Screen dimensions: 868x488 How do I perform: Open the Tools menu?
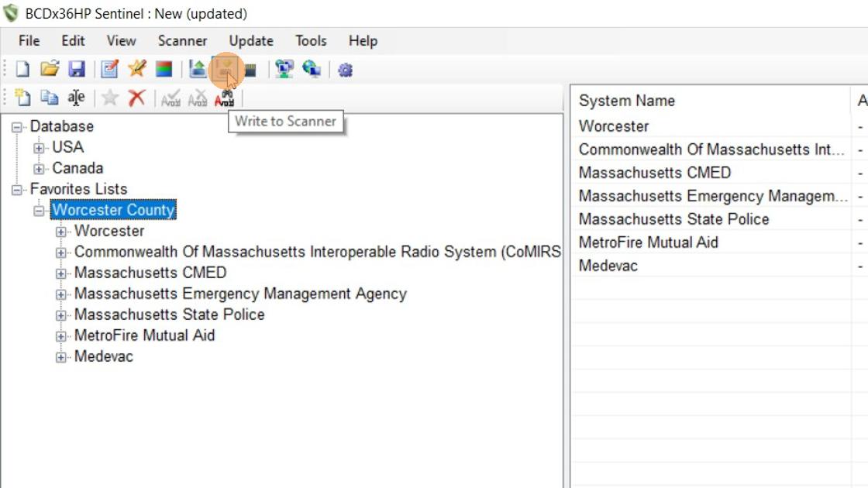point(311,41)
